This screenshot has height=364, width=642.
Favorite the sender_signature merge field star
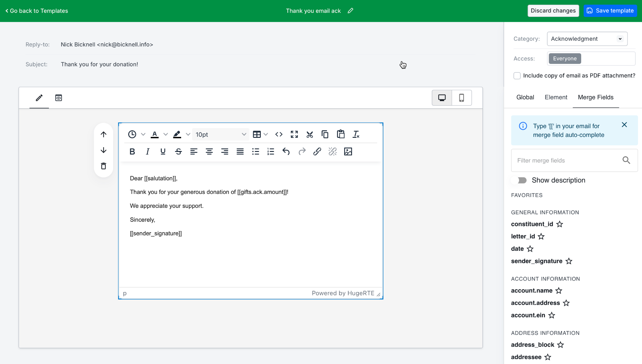click(x=569, y=261)
